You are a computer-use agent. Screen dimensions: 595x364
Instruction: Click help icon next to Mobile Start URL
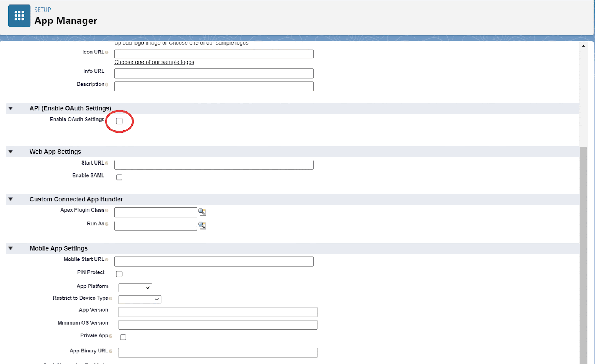click(x=107, y=260)
